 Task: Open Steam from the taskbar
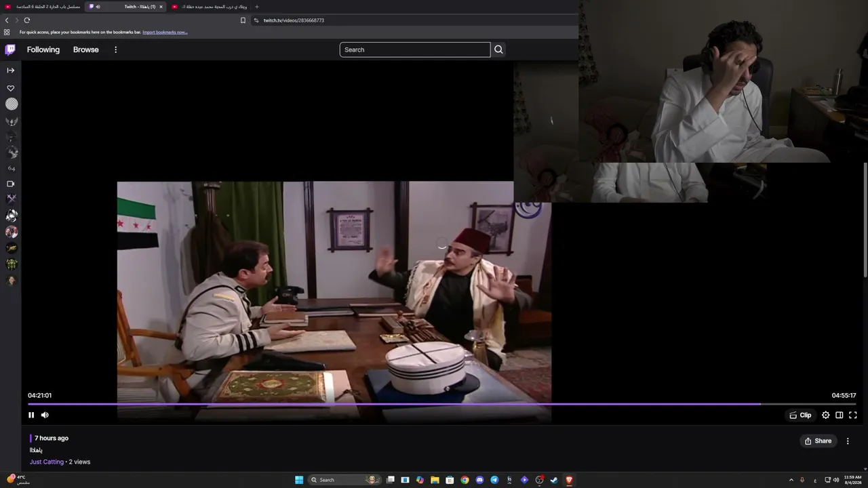554,480
